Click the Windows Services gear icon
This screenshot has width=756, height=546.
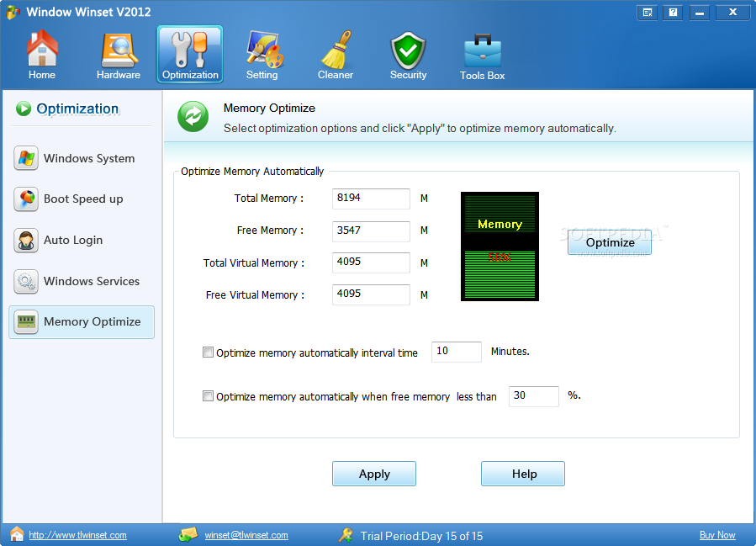click(x=26, y=281)
